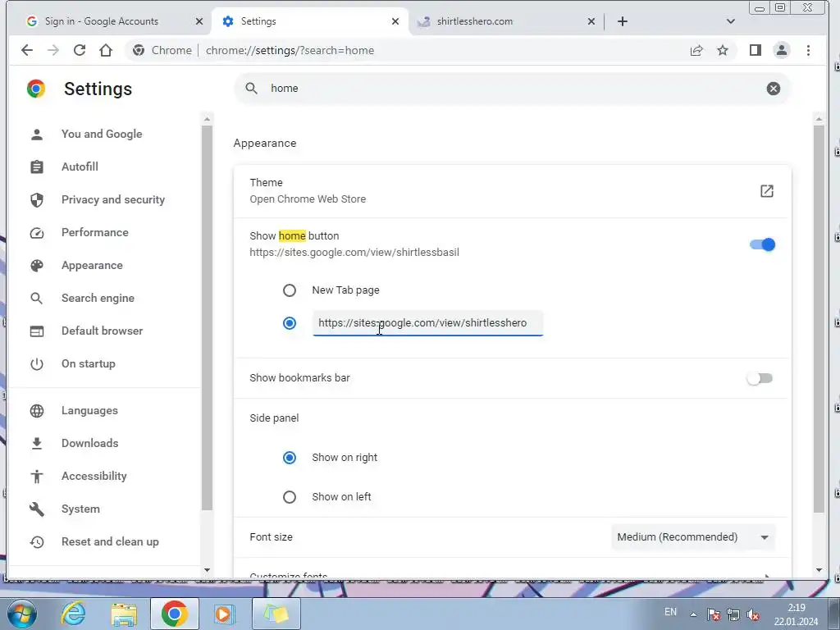This screenshot has width=840, height=630.
Task: Click the muted volume tray icon
Action: pos(754,614)
